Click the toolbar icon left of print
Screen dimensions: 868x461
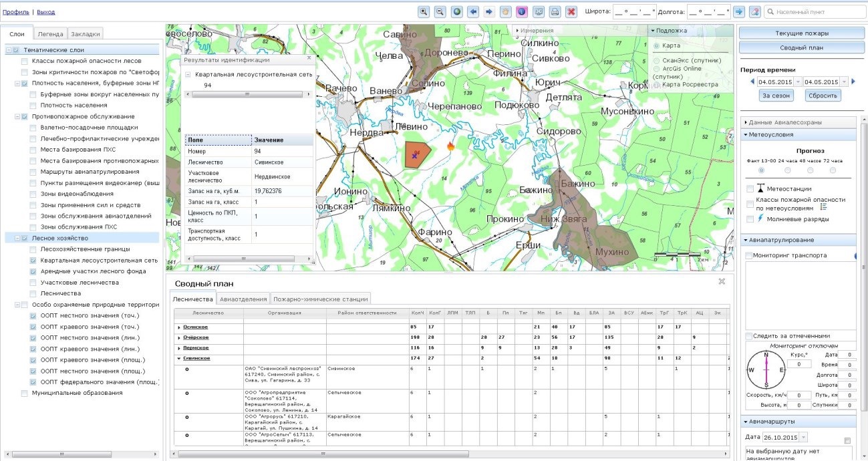[x=539, y=11]
